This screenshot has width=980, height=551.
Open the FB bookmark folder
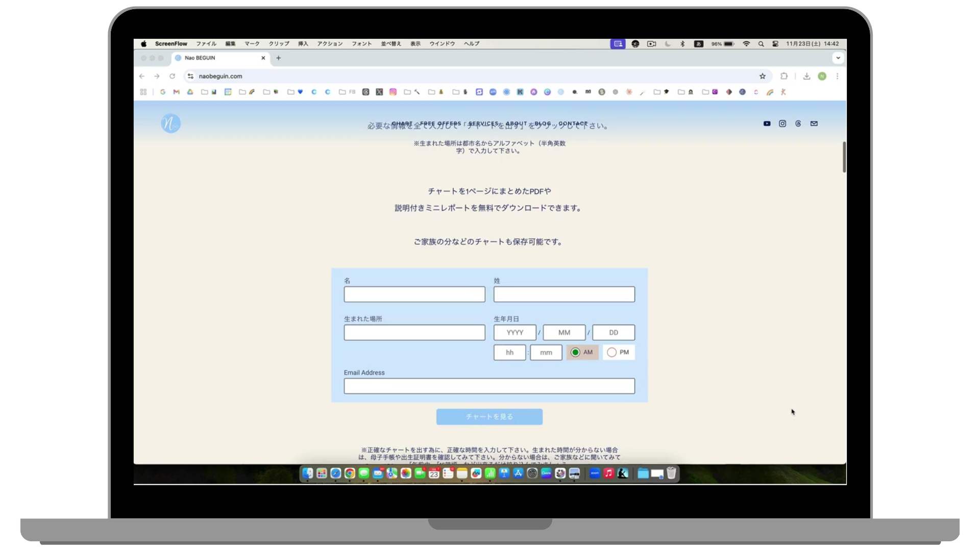[x=347, y=92]
